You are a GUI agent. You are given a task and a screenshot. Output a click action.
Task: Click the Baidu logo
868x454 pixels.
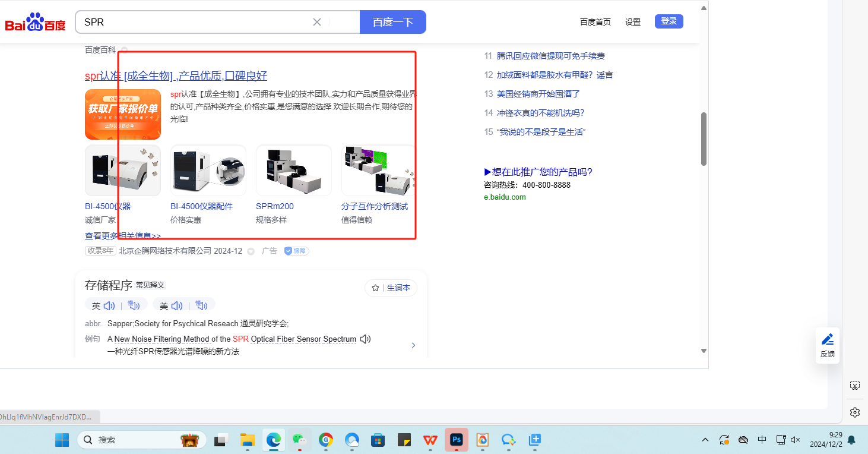[35, 23]
